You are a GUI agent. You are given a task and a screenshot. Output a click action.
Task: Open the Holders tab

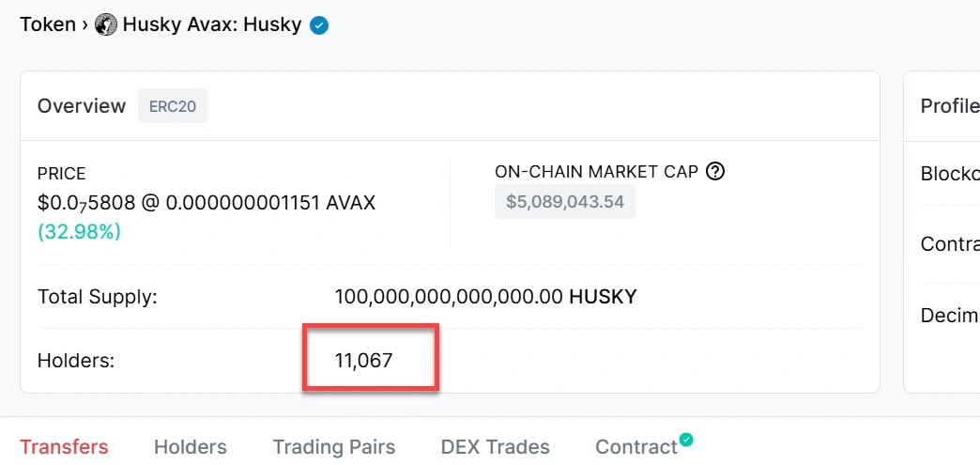[x=191, y=447]
